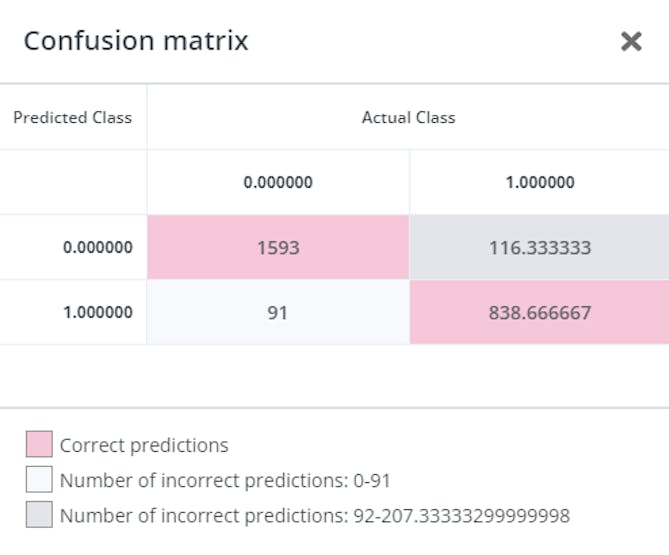Click the 1.000000 predicted class row header
Screen dimensions: 669x555
[x=97, y=312]
